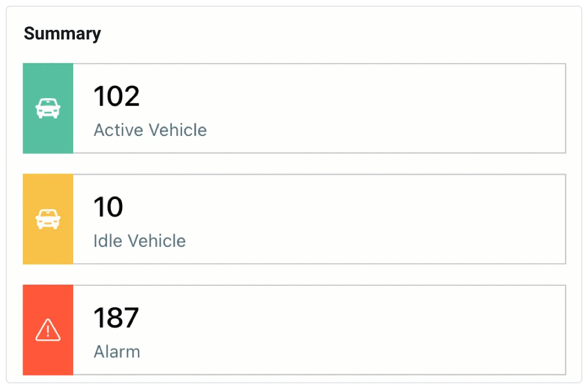
Task: Open the Idle Vehicle label link
Action: coord(140,241)
